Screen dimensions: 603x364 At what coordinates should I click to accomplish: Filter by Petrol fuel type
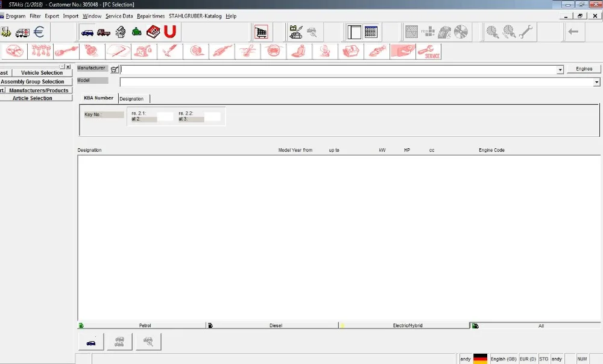click(x=142, y=325)
